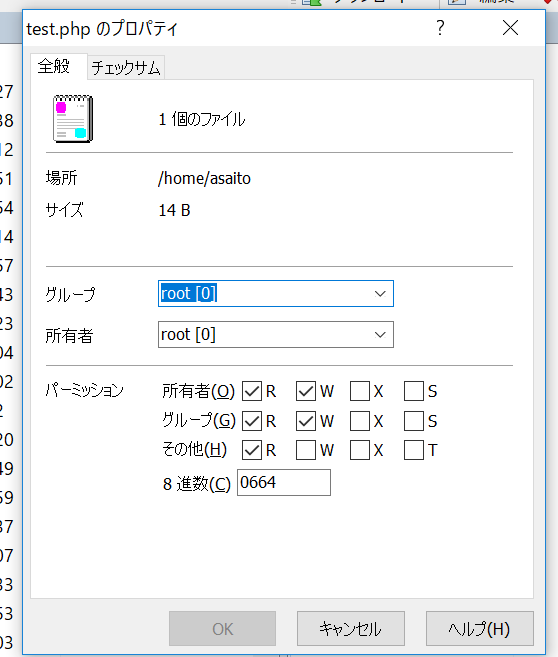Viewport: 558px width, 657px height.
Task: Toggle グループ(G) W write checkbox
Action: [306, 421]
